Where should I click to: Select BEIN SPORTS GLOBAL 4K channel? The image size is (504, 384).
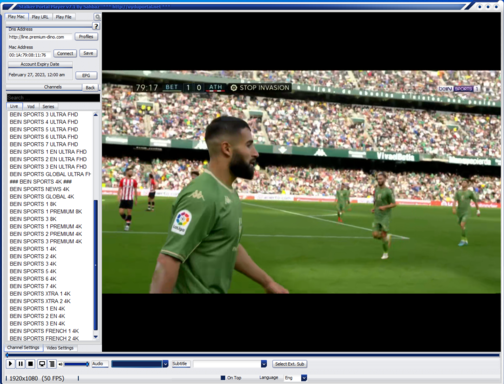42,196
